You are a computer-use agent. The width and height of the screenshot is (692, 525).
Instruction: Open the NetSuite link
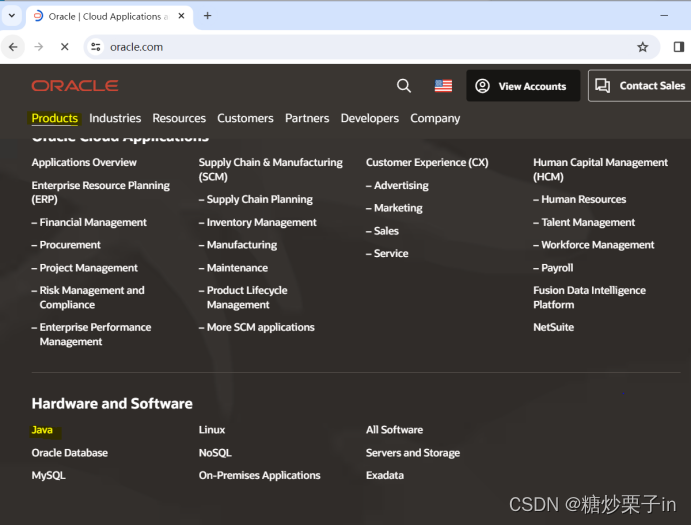553,327
